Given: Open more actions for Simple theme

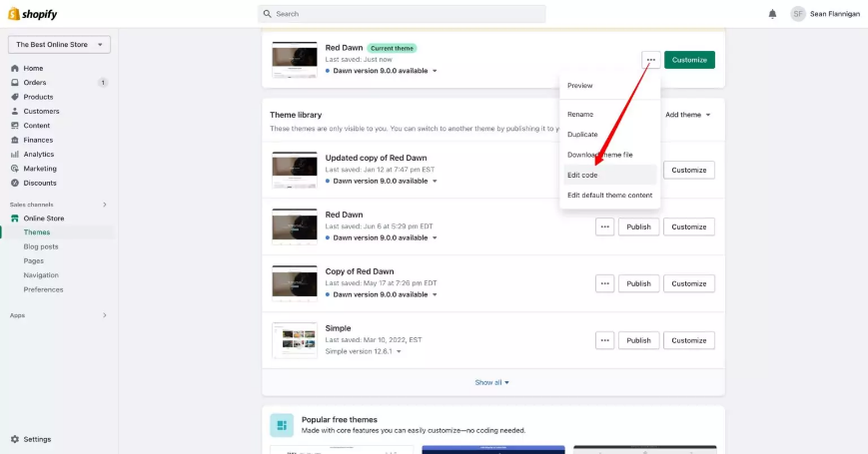Looking at the screenshot, I should click(x=605, y=340).
